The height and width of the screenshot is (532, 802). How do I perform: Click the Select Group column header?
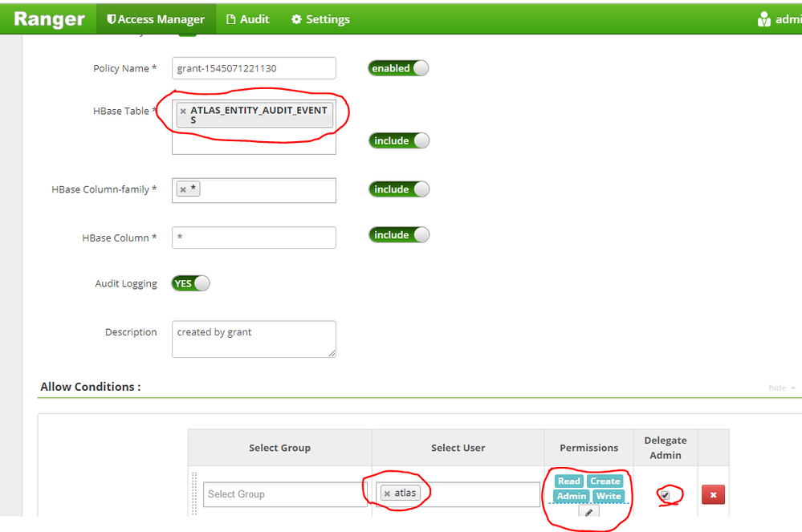[x=280, y=448]
